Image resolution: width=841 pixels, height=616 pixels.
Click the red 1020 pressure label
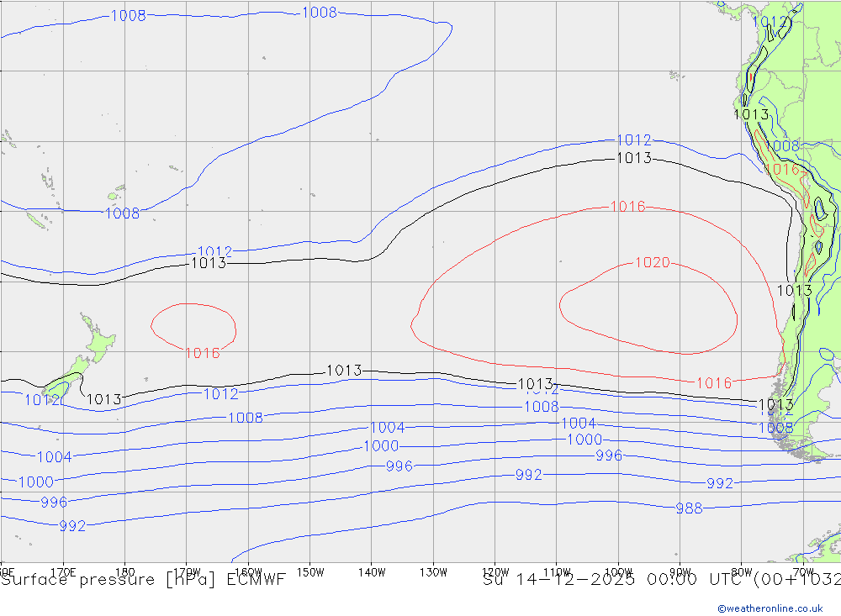click(x=653, y=262)
